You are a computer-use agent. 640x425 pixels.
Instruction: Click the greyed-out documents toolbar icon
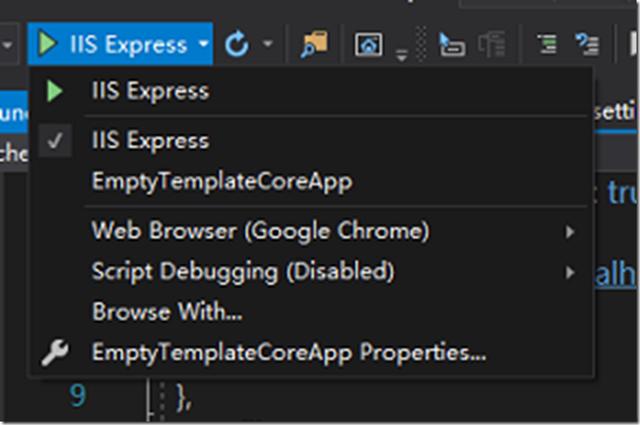[x=492, y=45]
